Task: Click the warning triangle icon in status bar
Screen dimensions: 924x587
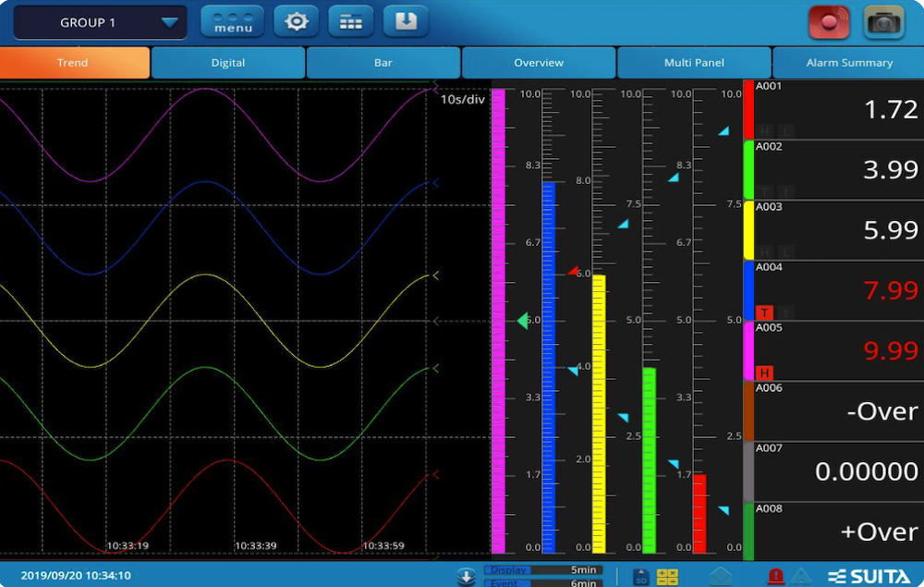Action: coord(800,577)
